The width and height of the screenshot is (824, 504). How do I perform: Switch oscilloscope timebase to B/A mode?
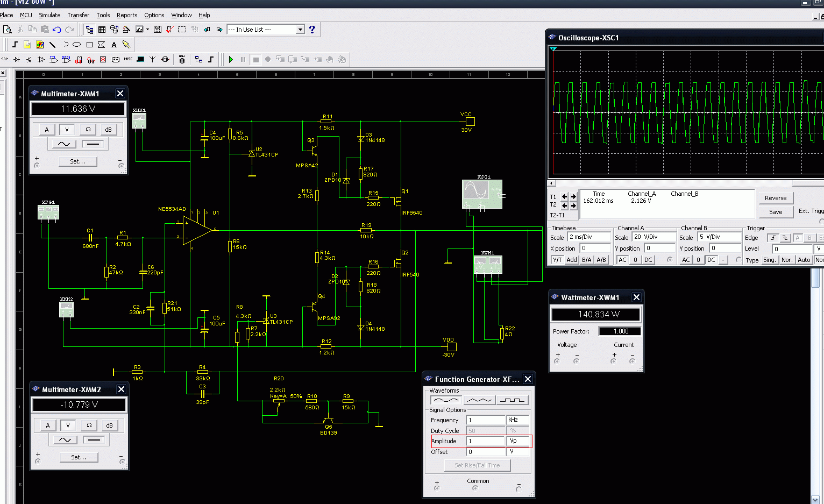pos(587,260)
